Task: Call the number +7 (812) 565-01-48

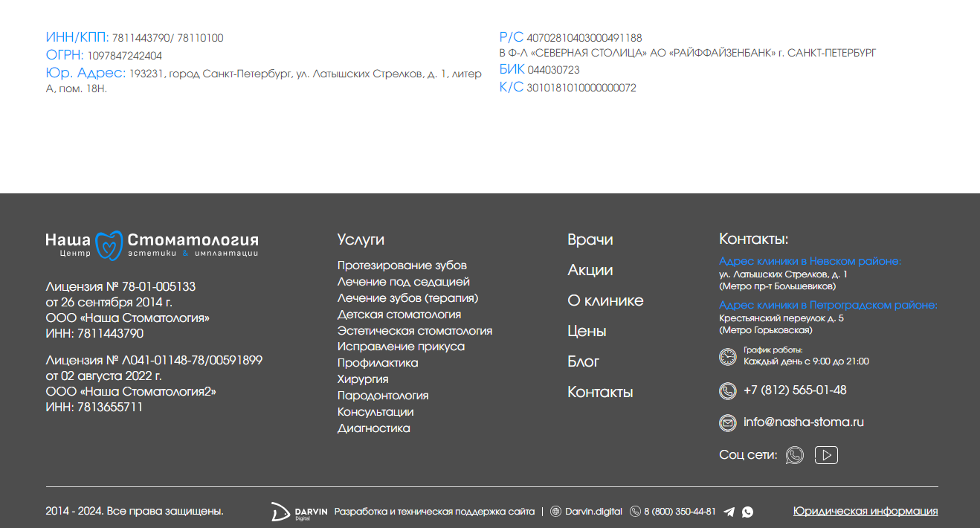Action: [x=795, y=390]
